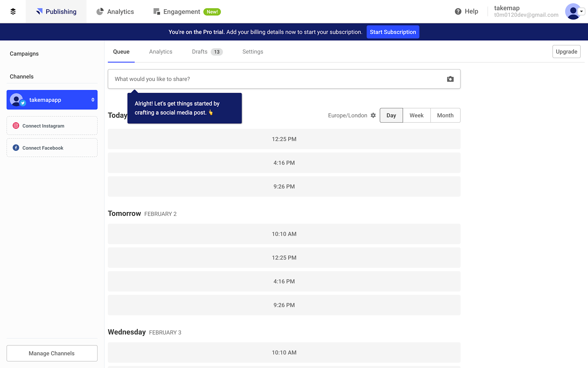Click the Facebook logo icon
Image resolution: width=588 pixels, height=368 pixels.
[16, 148]
